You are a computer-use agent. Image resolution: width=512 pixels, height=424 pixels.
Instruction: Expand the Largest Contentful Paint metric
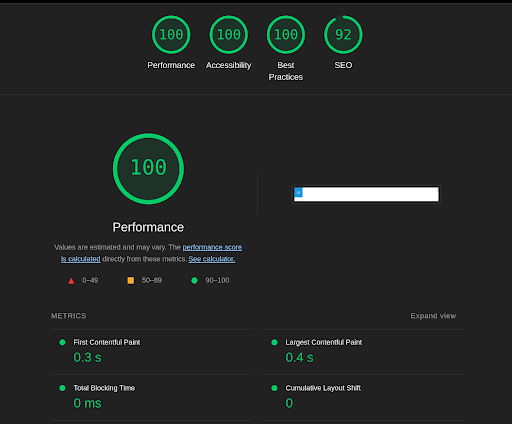click(x=363, y=352)
